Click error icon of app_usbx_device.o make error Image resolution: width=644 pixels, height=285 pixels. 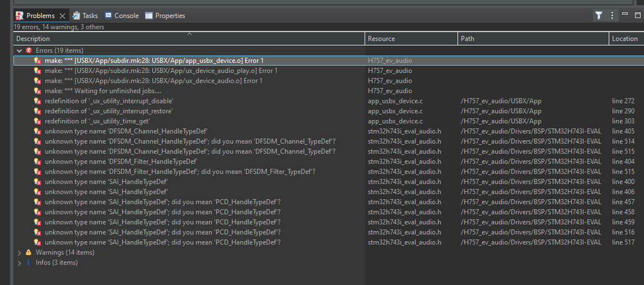[x=38, y=61]
